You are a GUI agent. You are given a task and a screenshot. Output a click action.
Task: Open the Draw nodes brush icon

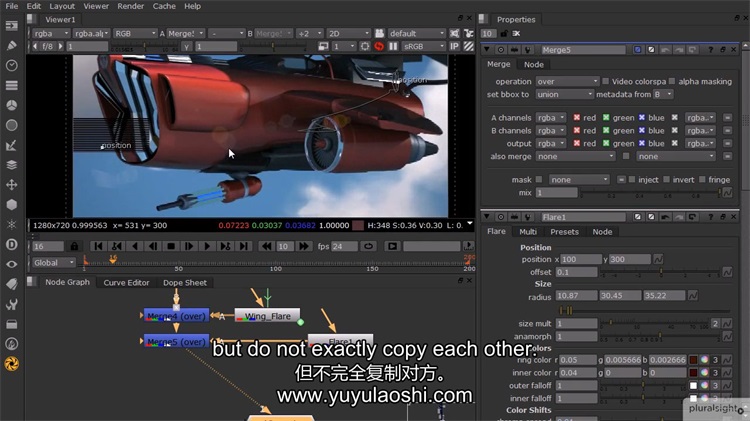pos(11,45)
